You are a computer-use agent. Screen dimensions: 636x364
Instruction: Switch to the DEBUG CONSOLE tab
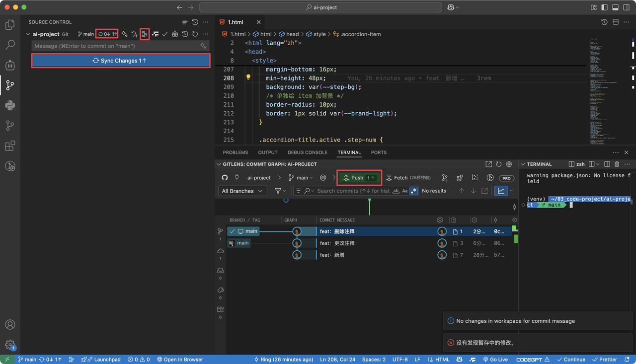(308, 152)
